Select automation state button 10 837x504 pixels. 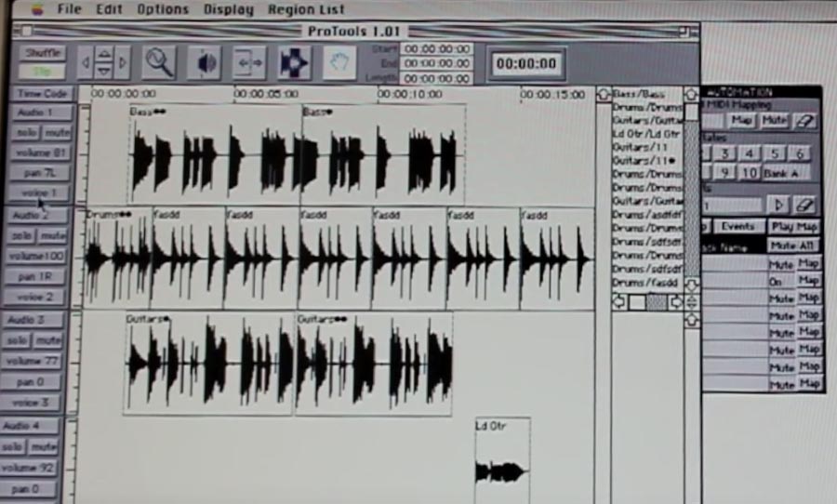(x=749, y=172)
